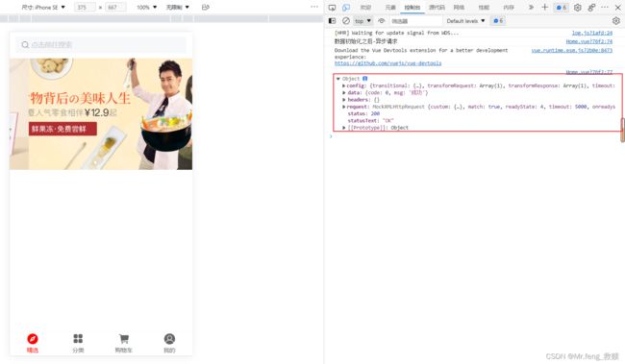Switch to the Memory (内存) tab

point(509,8)
